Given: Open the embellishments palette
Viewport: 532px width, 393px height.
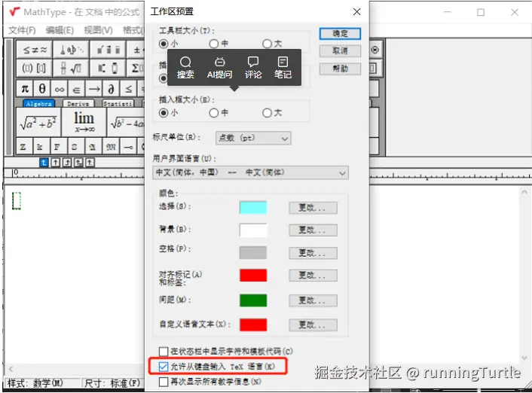Looking at the screenshot, I should (x=108, y=50).
